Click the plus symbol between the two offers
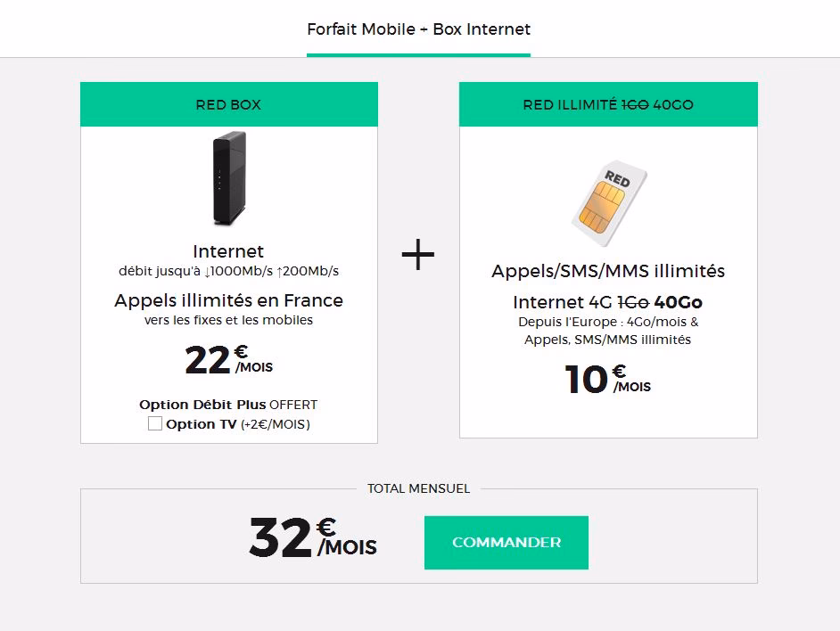This screenshot has width=840, height=631. (x=418, y=255)
